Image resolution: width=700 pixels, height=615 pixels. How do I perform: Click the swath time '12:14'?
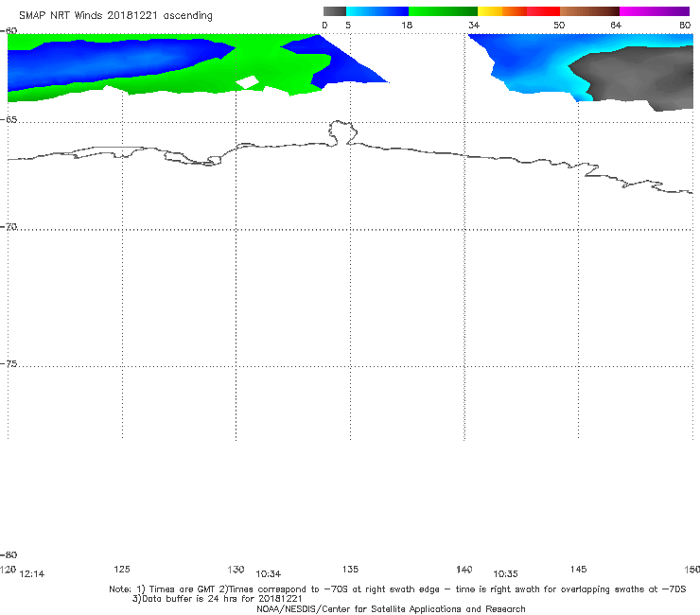click(32, 574)
